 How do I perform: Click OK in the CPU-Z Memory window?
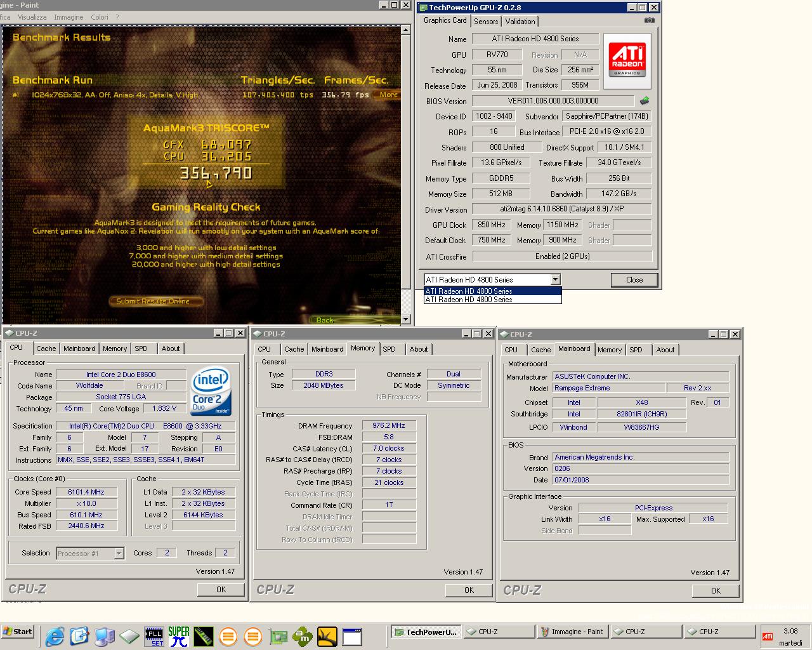click(469, 590)
